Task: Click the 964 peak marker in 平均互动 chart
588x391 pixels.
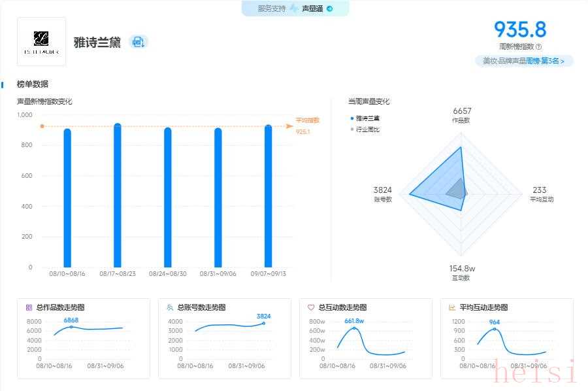Action: (x=495, y=329)
